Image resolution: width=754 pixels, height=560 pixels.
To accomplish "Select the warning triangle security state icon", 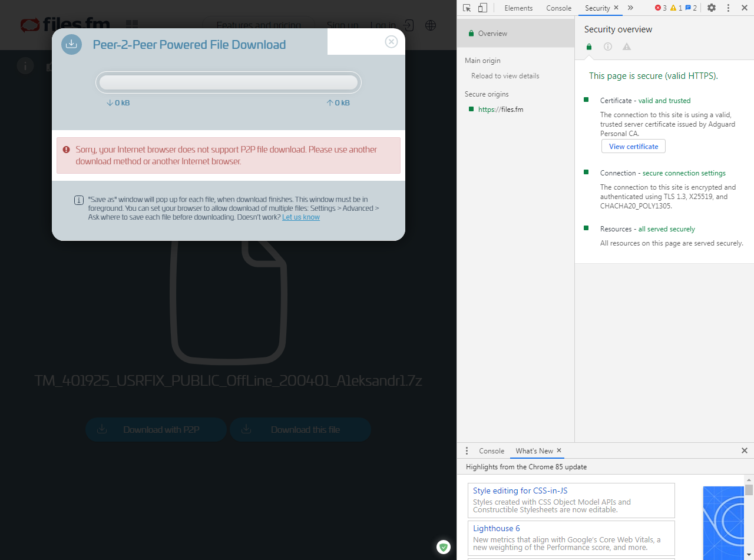I will point(626,47).
